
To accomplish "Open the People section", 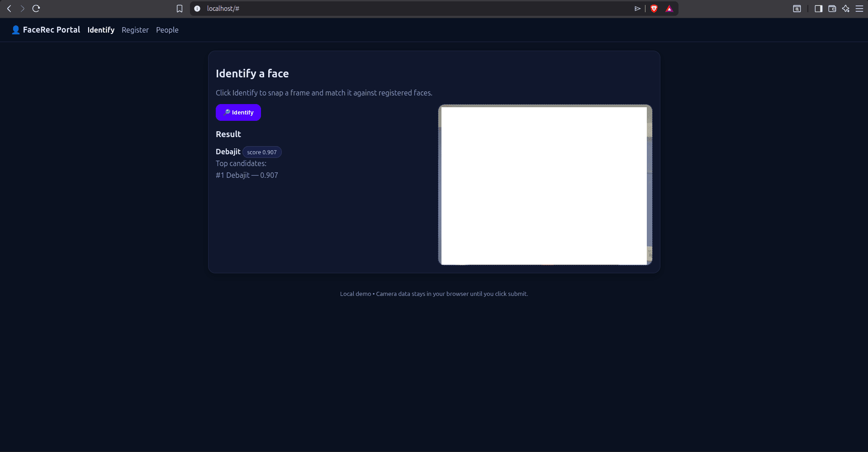I will [167, 30].
